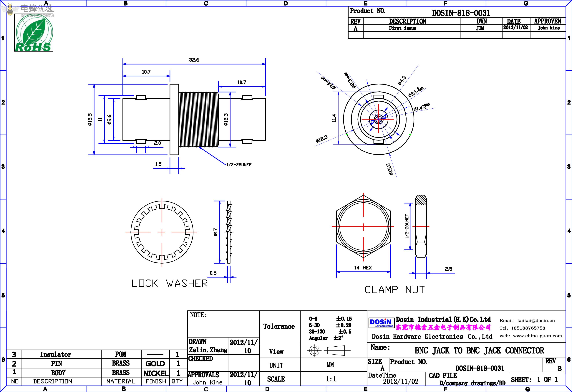The image size is (572, 392).
Task: Click the Product NO. DOSIN-818-0031 header
Action: 461,13
